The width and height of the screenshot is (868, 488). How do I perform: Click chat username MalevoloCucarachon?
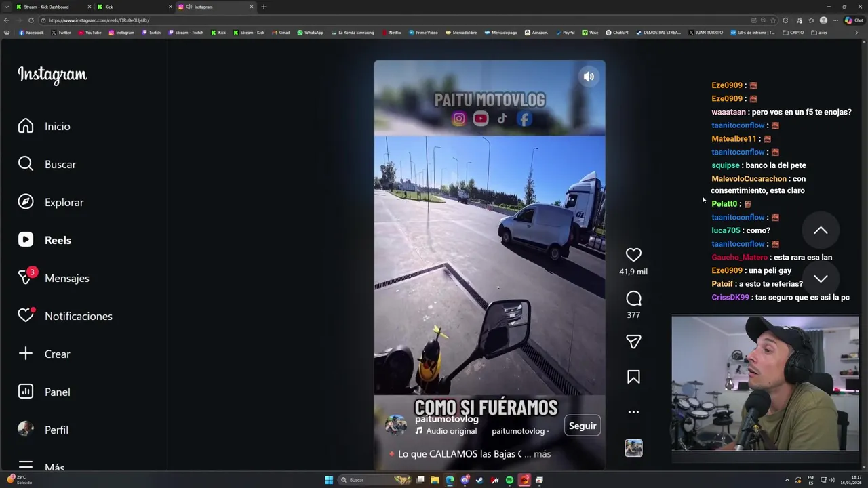[x=749, y=179]
